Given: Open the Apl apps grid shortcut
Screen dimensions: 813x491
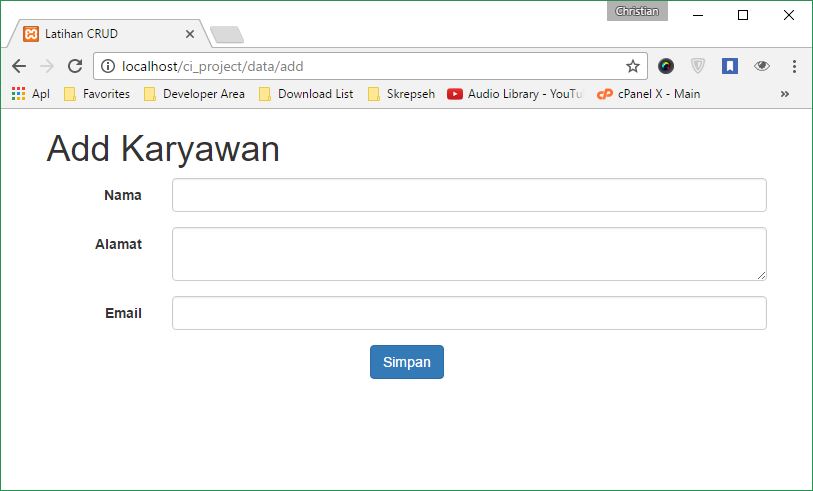Looking at the screenshot, I should [31, 94].
